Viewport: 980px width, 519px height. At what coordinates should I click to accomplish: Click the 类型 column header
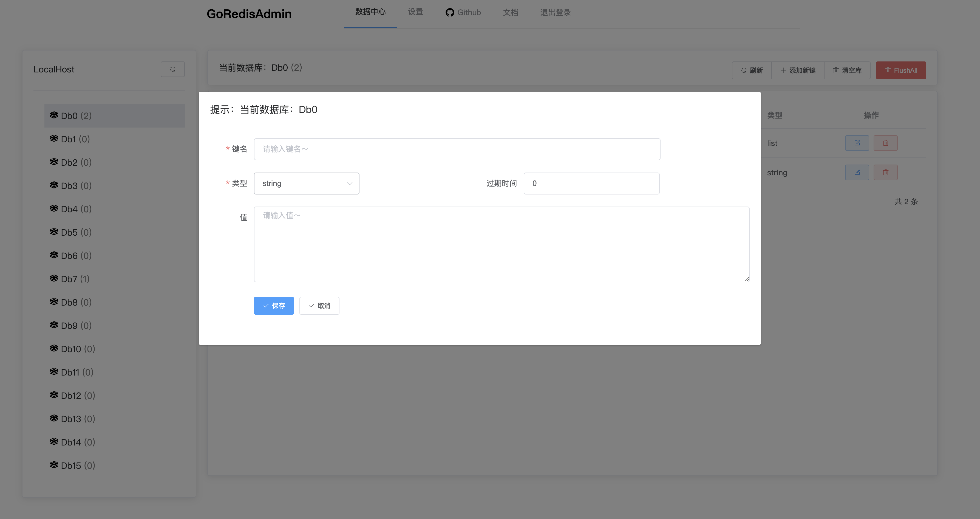click(x=775, y=115)
